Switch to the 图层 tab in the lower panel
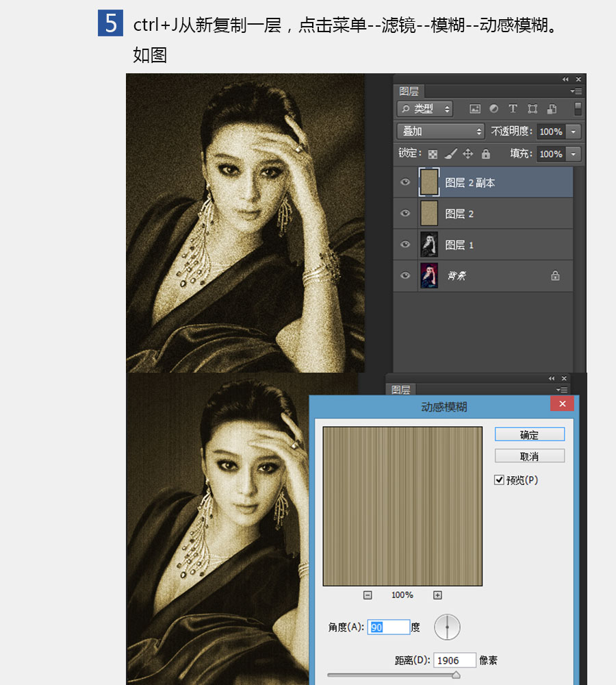 coord(401,389)
